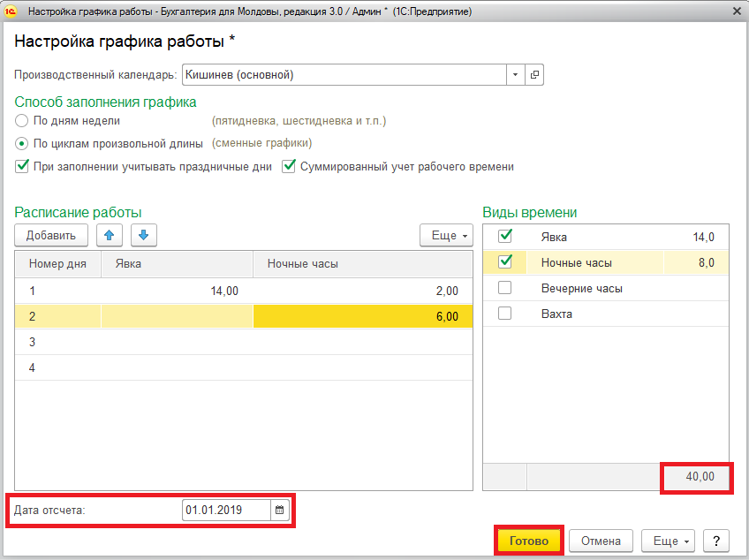Viewport: 749px width, 560px height.
Task: Open help with the question mark button
Action: 716,541
